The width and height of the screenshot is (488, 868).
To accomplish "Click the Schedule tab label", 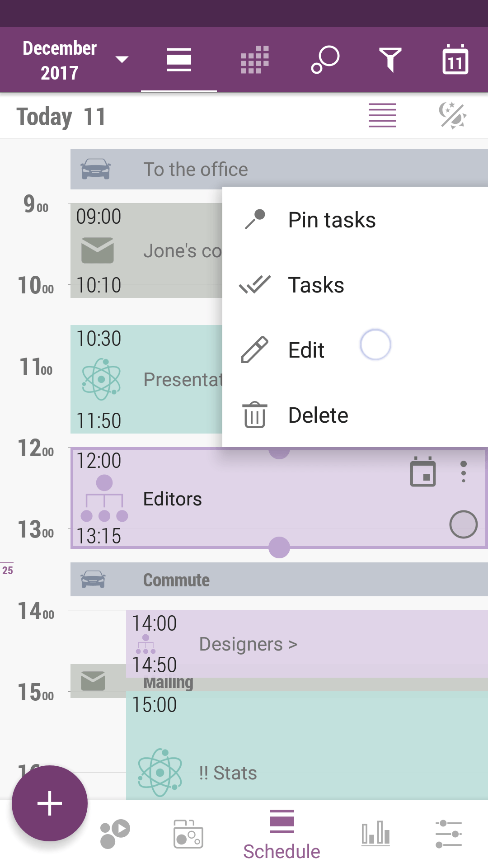I will point(282,851).
